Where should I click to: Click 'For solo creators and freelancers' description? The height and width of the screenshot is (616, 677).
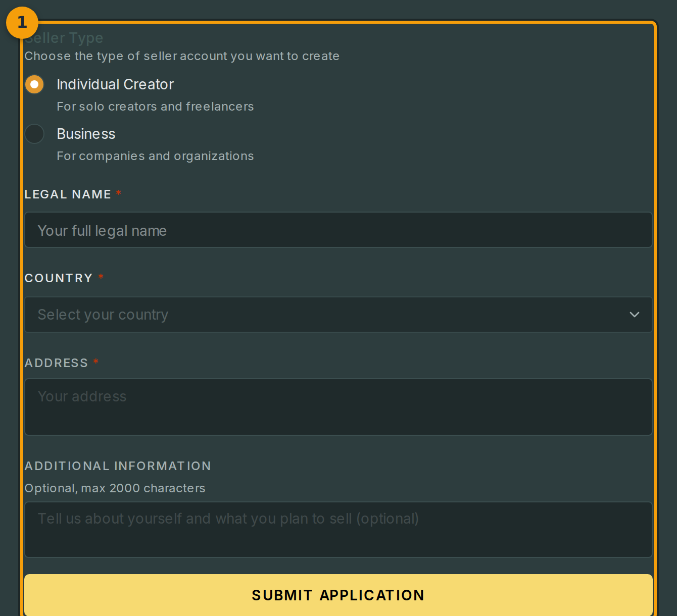point(155,107)
